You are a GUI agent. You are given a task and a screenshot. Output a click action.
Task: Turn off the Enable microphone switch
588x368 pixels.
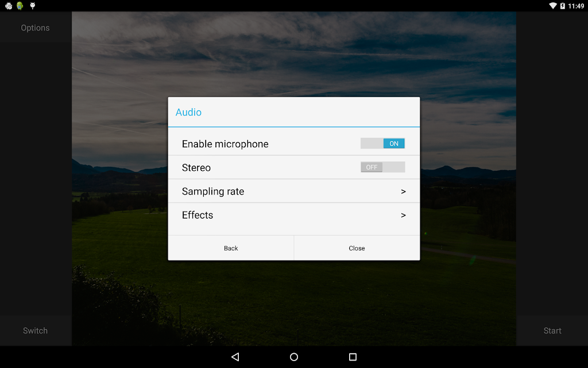(x=382, y=143)
